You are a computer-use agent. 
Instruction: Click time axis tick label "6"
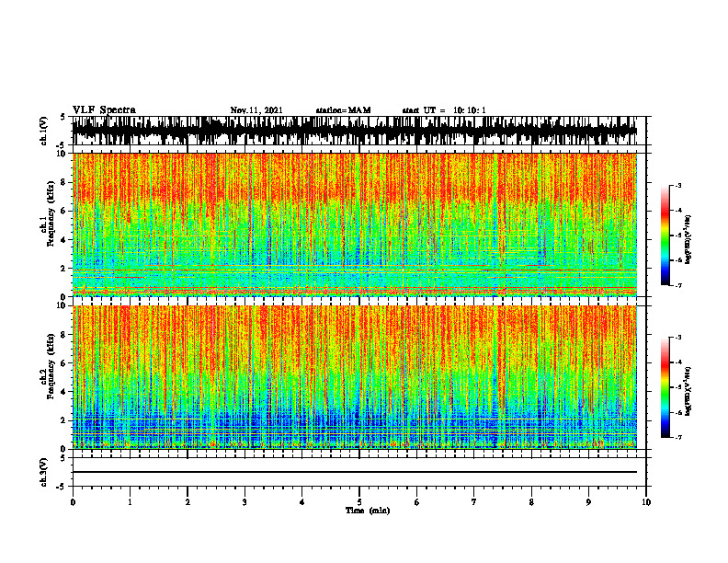[x=417, y=502]
